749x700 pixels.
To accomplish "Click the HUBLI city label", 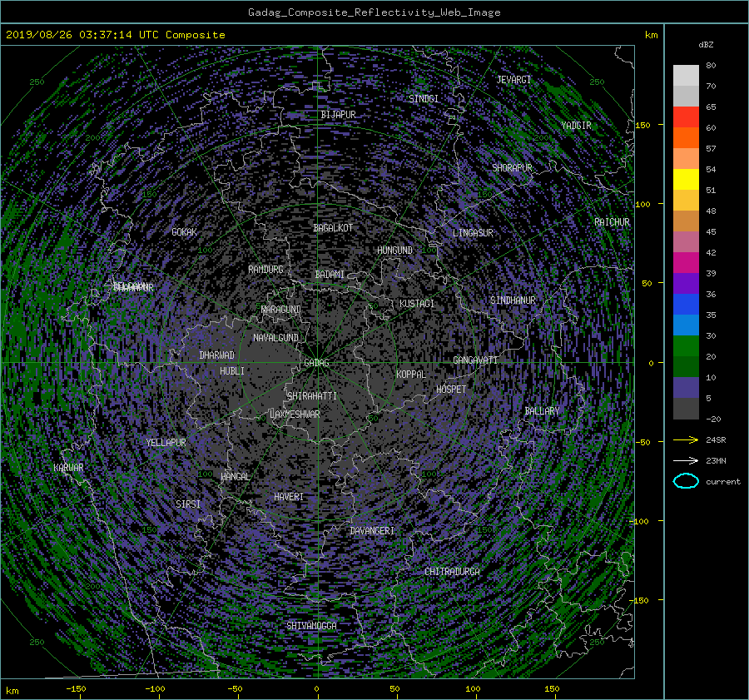I will 232,371.
